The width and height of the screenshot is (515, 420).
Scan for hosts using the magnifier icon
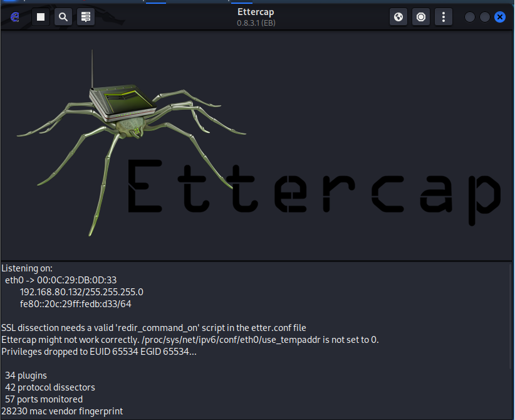tap(63, 17)
